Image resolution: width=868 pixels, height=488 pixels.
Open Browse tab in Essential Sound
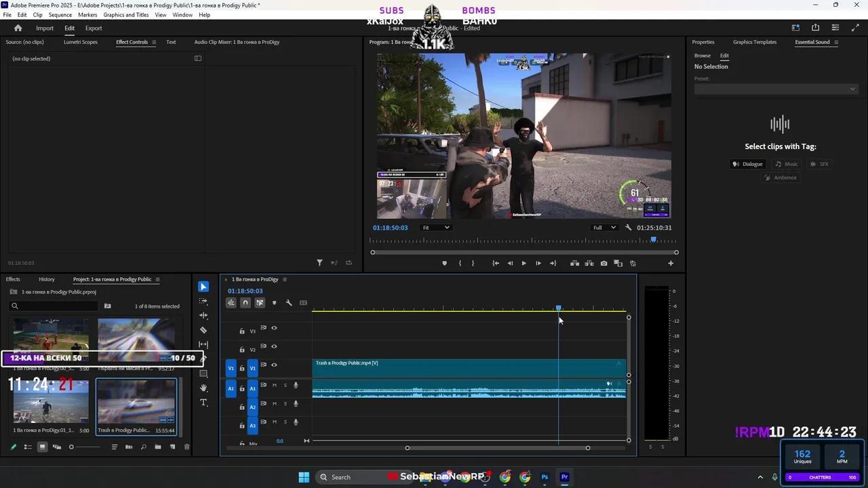(x=703, y=56)
